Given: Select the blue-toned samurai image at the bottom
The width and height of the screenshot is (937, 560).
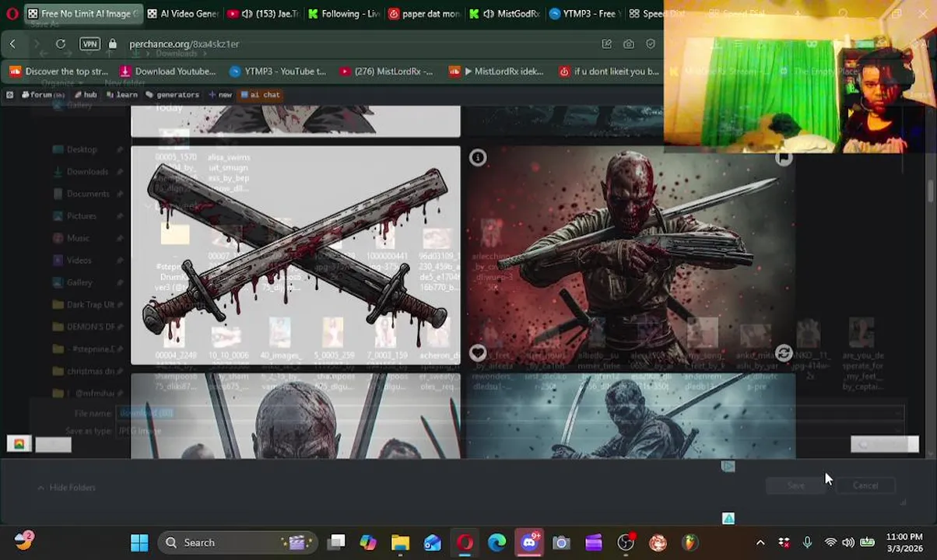Looking at the screenshot, I should click(x=630, y=416).
